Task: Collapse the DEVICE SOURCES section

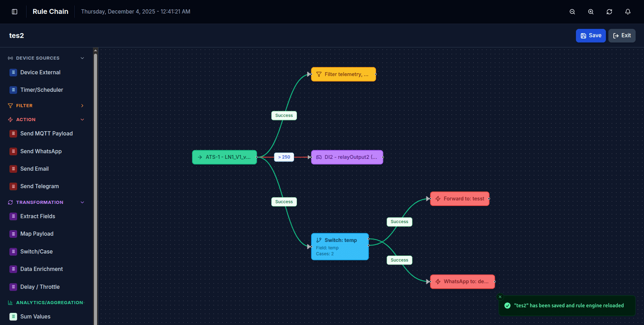Action: (82, 58)
